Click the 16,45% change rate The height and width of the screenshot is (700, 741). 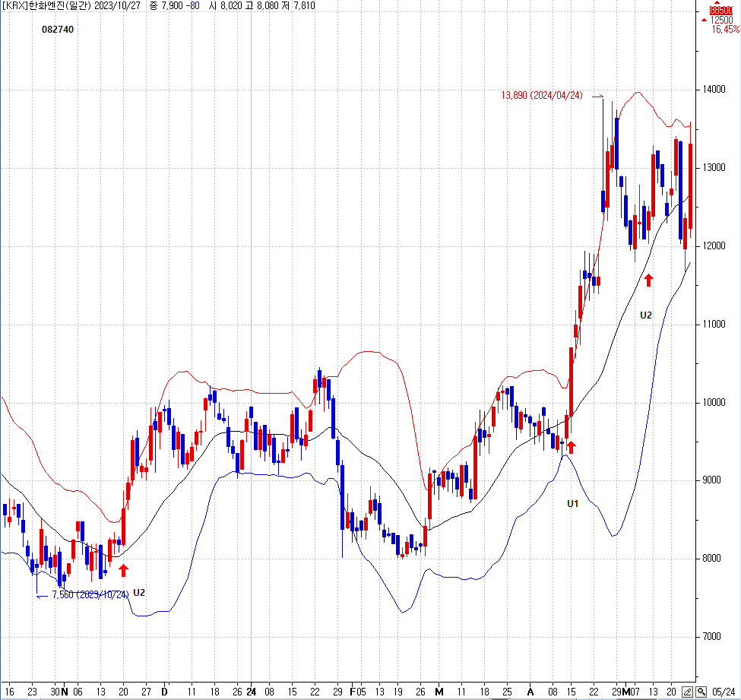coord(725,30)
